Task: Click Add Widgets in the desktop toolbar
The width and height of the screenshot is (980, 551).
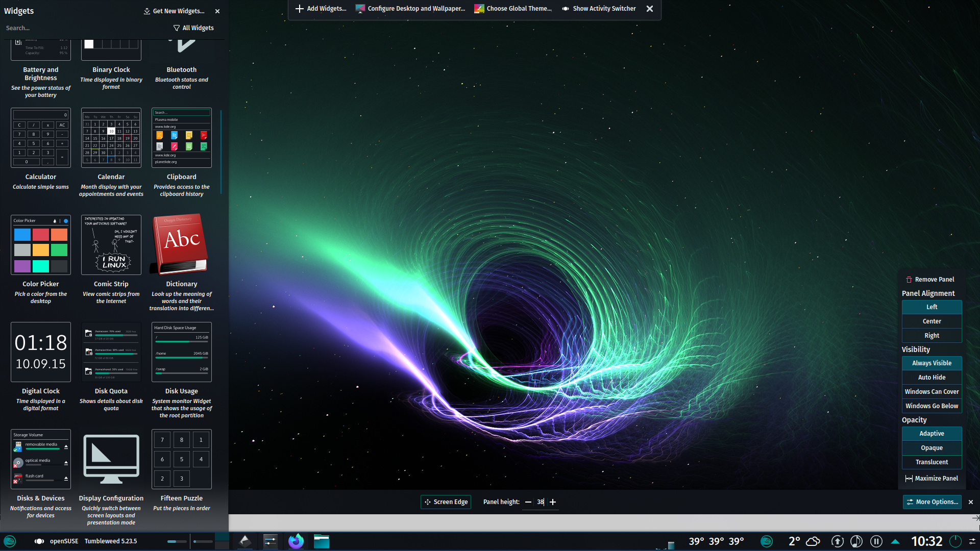Action: (x=321, y=9)
